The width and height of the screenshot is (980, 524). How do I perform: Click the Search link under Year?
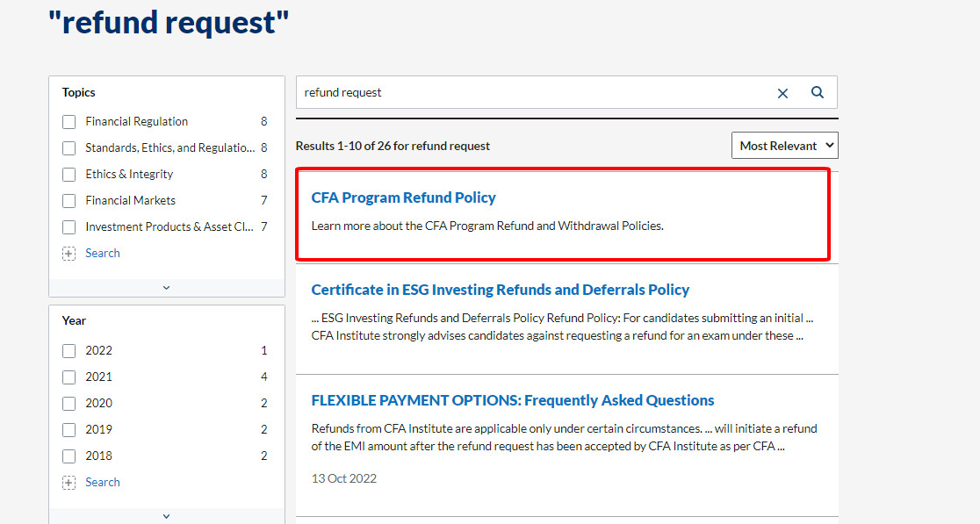click(x=103, y=482)
